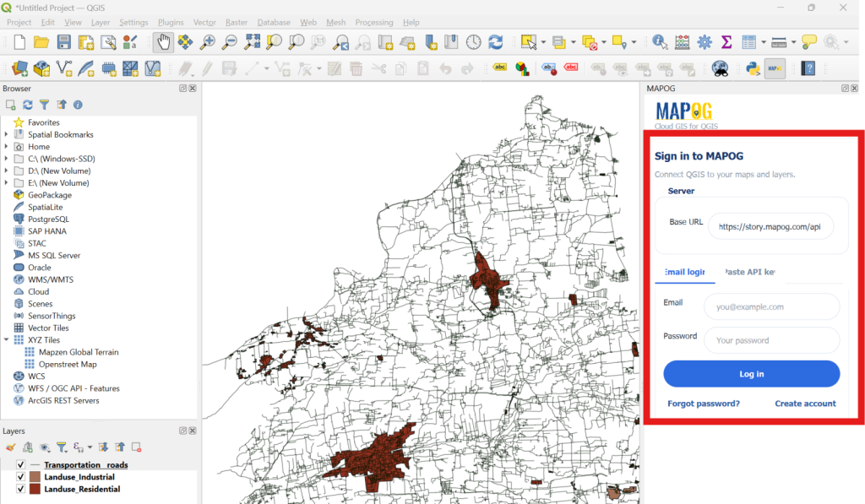Click into the Email input field
This screenshot has width=865, height=504.
click(772, 306)
